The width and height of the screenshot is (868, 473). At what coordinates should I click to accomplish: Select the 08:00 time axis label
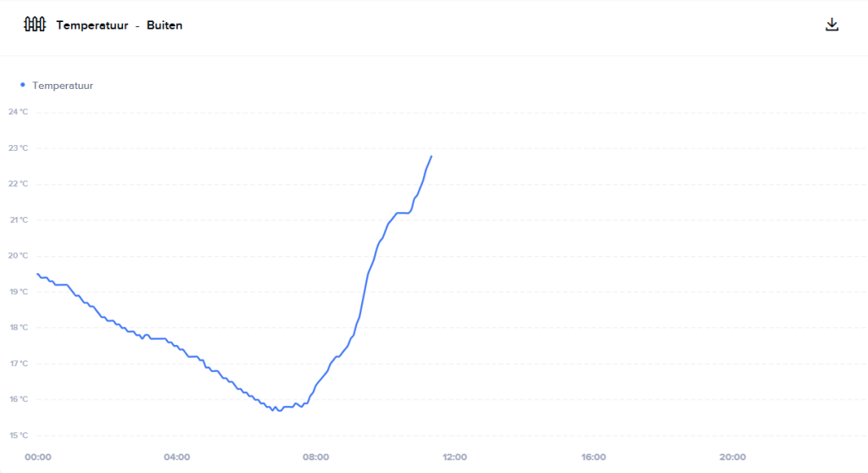coord(315,458)
